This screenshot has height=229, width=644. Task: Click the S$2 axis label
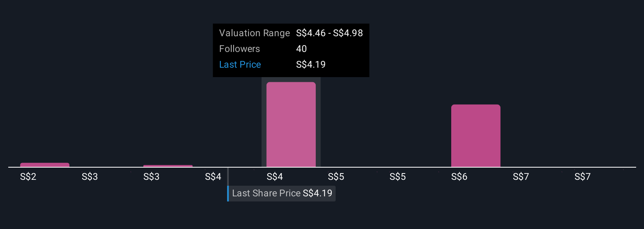pos(28,177)
